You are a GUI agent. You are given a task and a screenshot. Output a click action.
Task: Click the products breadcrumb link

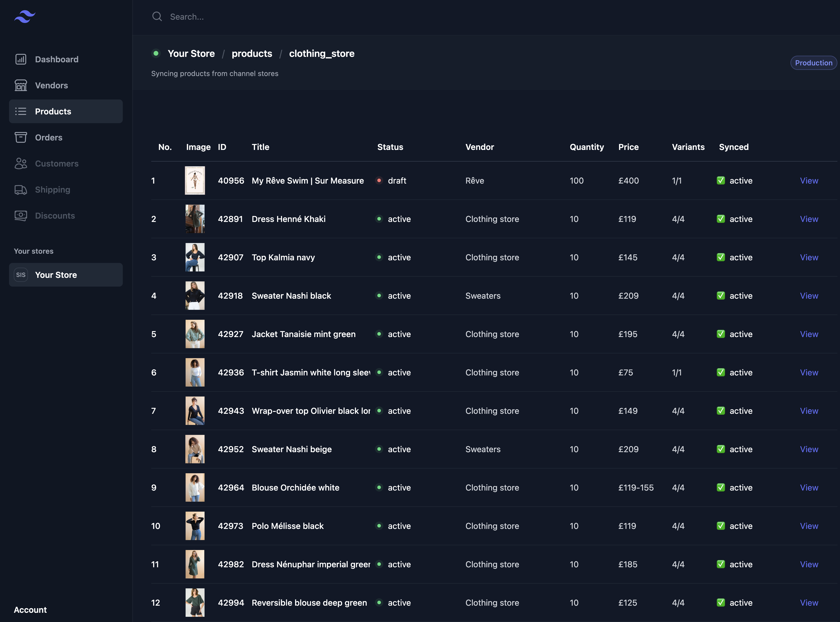coord(252,54)
